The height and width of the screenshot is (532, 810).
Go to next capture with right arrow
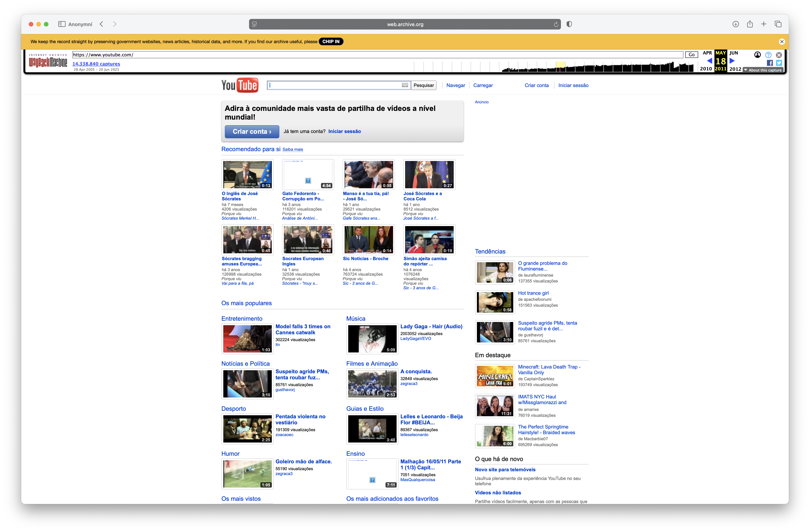coord(732,61)
